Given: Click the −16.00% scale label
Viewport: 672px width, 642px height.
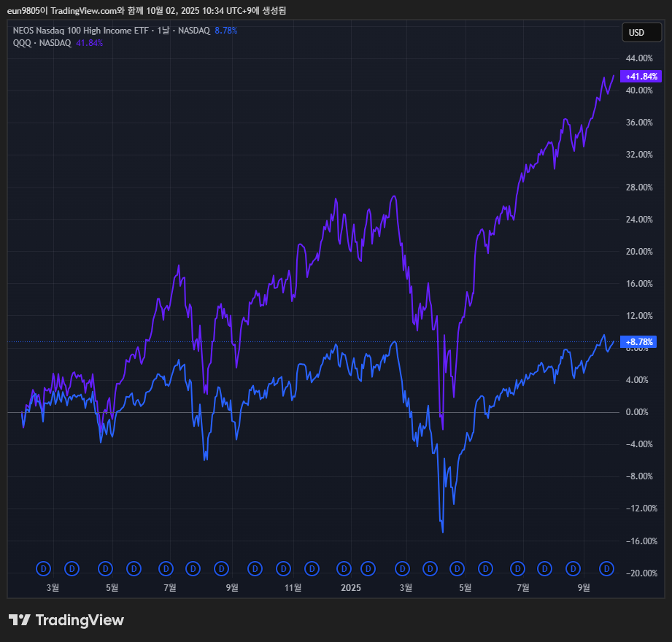Looking at the screenshot, I should 641,541.
